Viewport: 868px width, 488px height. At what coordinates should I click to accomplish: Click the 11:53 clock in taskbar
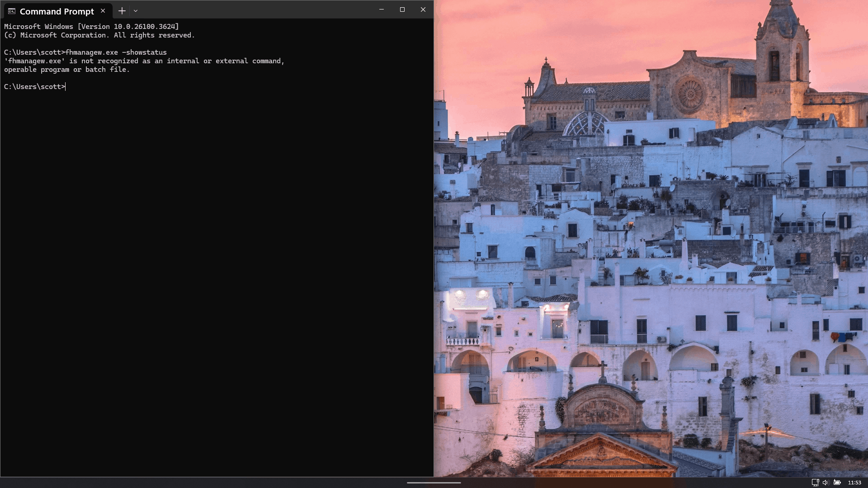click(854, 483)
